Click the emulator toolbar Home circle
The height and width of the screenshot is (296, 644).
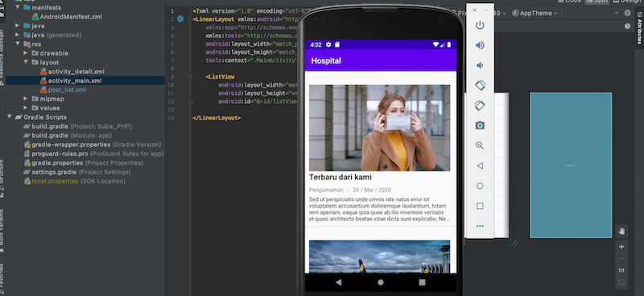480,186
